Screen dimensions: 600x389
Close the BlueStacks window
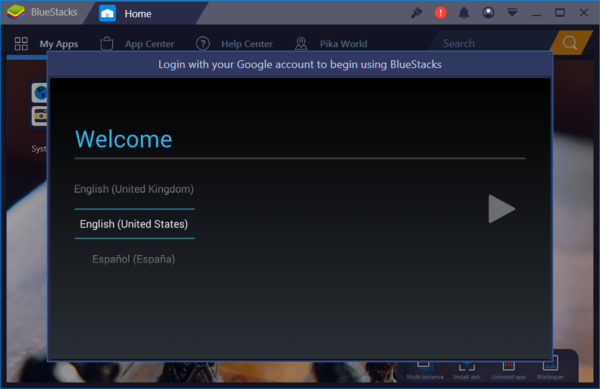point(584,13)
